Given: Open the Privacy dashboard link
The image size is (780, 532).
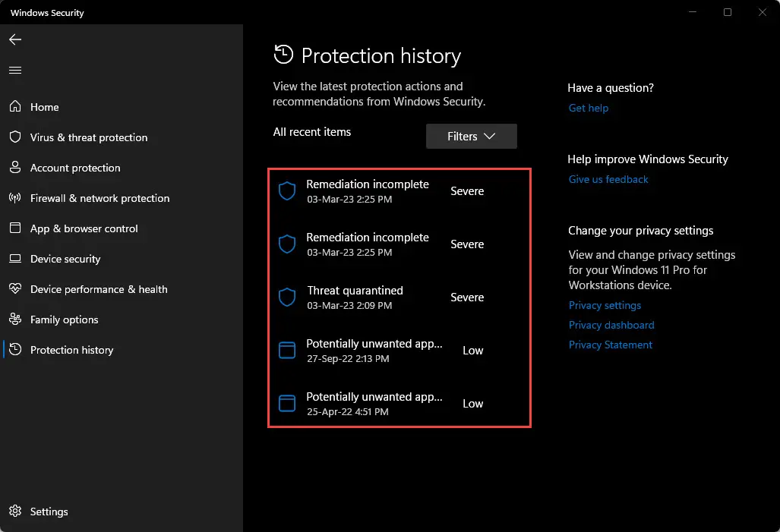Looking at the screenshot, I should [x=611, y=325].
